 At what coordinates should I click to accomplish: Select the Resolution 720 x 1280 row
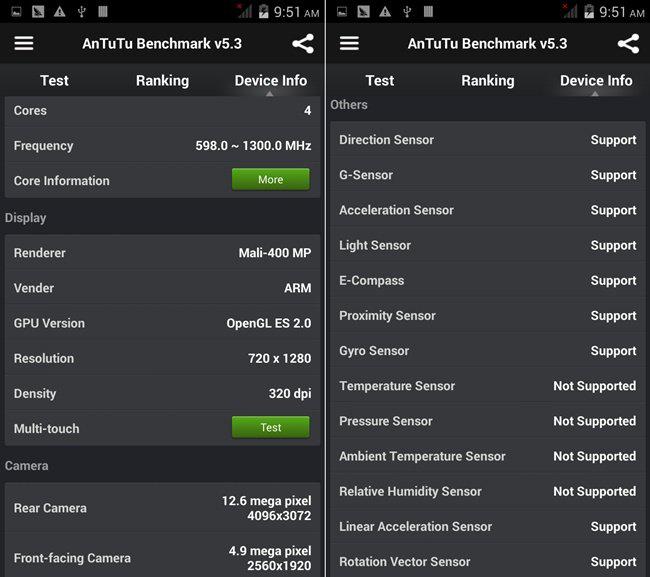[162, 358]
